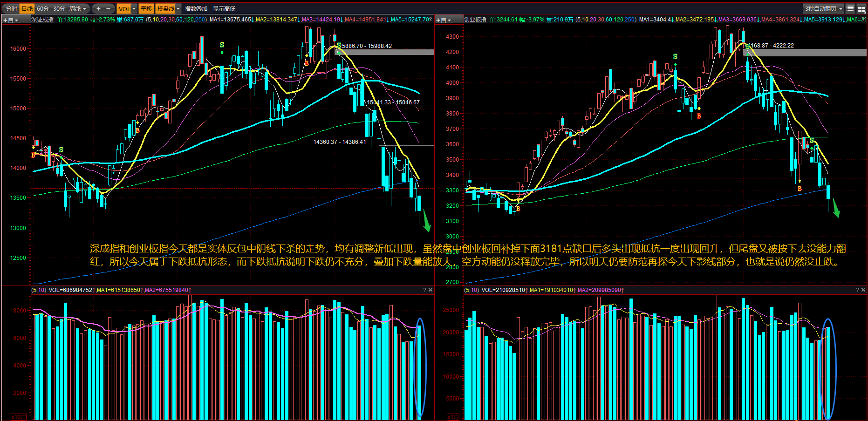Switch to the 分时 intraday view
868x421 pixels.
pyautogui.click(x=11, y=8)
